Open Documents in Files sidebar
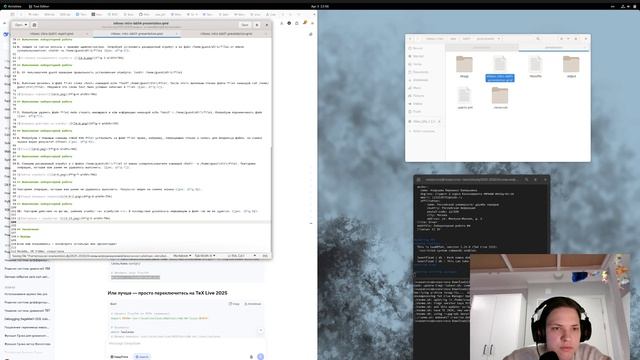This screenshot has width=640, height=360. (x=425, y=72)
